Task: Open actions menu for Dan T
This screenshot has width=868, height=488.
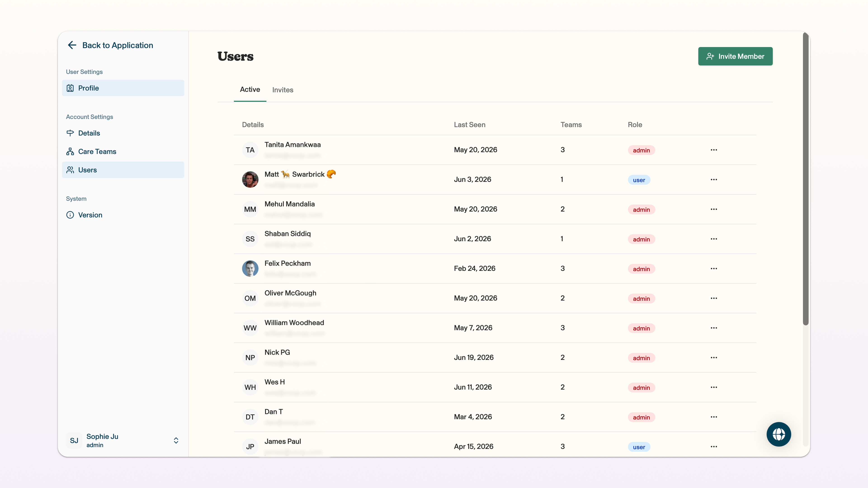Action: (714, 417)
